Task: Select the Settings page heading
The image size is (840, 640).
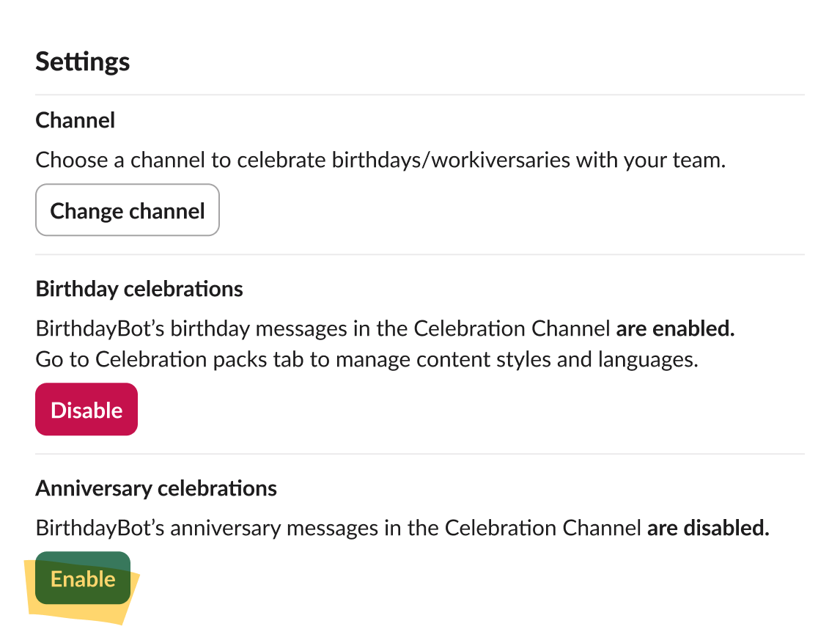Action: (x=82, y=62)
